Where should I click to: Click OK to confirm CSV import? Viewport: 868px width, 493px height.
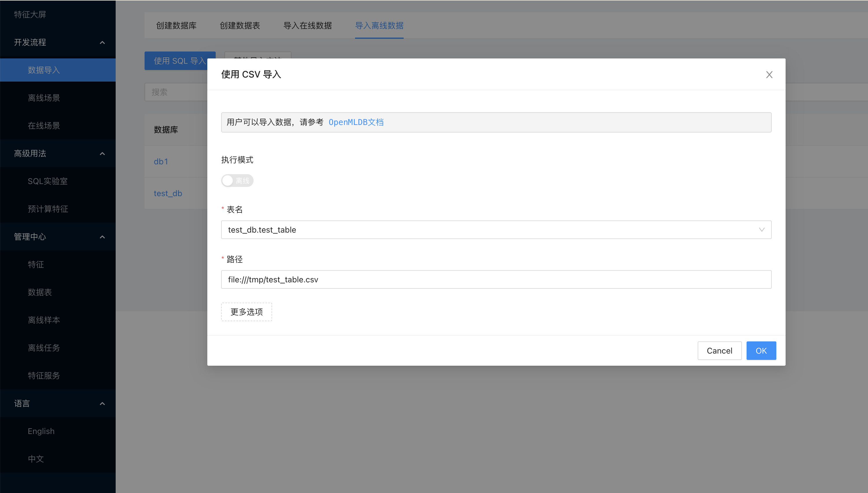click(761, 350)
